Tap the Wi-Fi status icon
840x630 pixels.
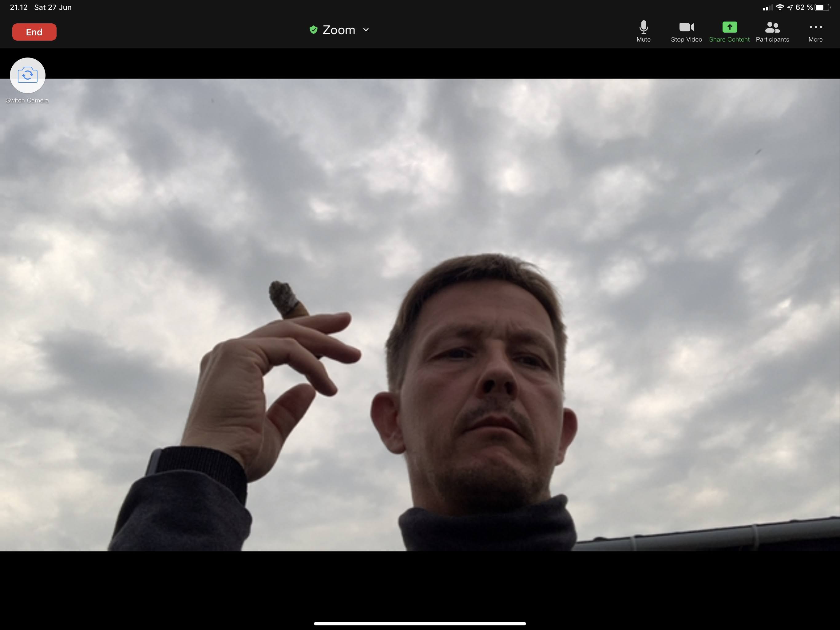[x=780, y=7]
